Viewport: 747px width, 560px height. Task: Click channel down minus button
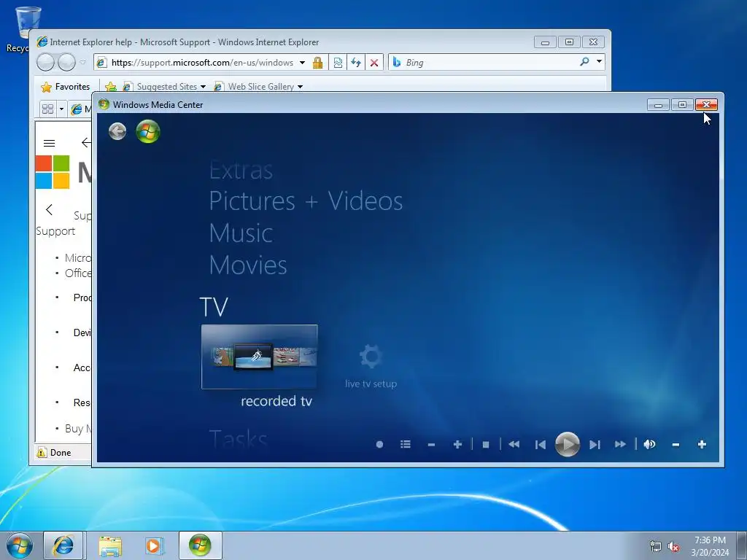click(431, 444)
